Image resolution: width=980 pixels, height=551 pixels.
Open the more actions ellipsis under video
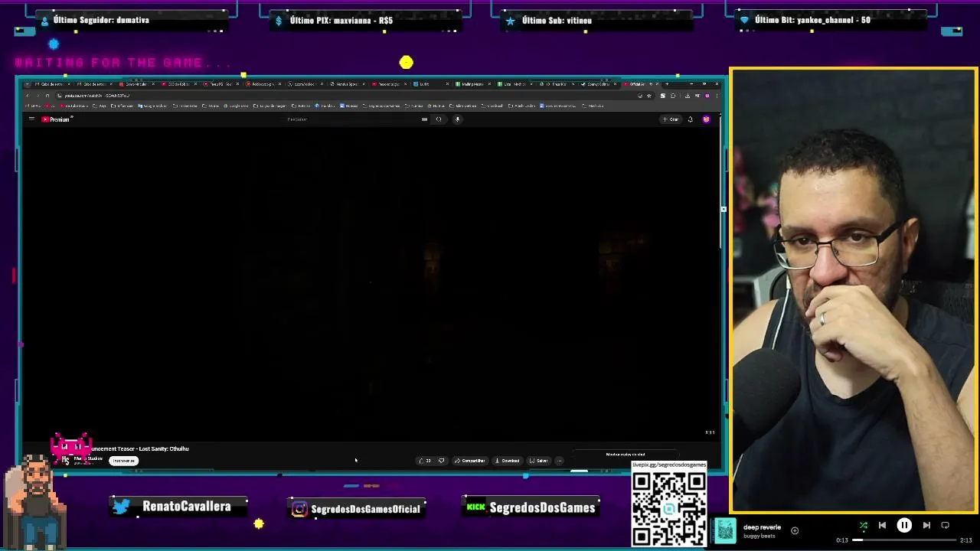560,461
